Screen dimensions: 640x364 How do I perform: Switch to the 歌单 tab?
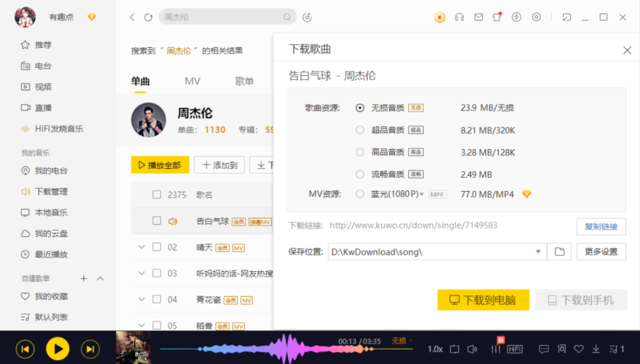pos(244,81)
